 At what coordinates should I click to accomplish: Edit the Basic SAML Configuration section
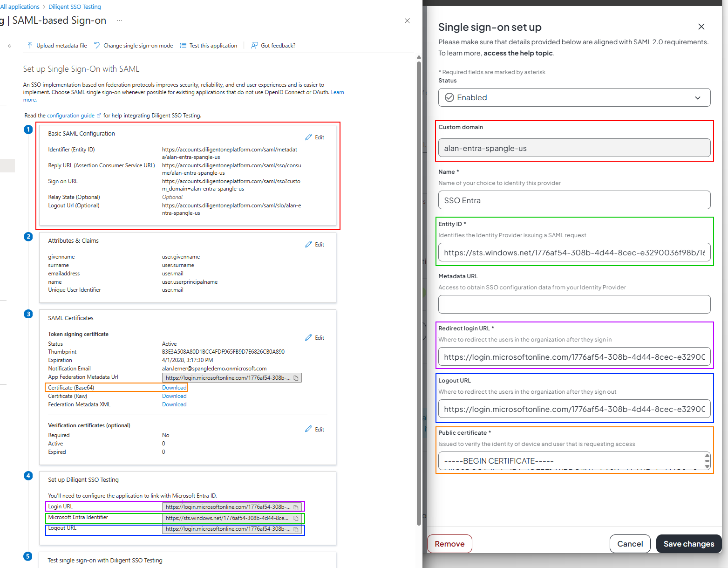point(315,137)
